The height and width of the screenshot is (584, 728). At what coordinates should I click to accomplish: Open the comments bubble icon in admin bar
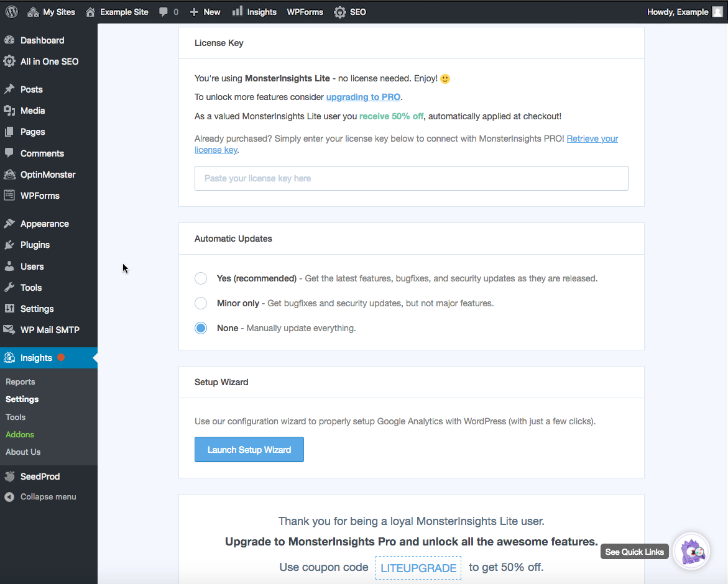pos(164,12)
